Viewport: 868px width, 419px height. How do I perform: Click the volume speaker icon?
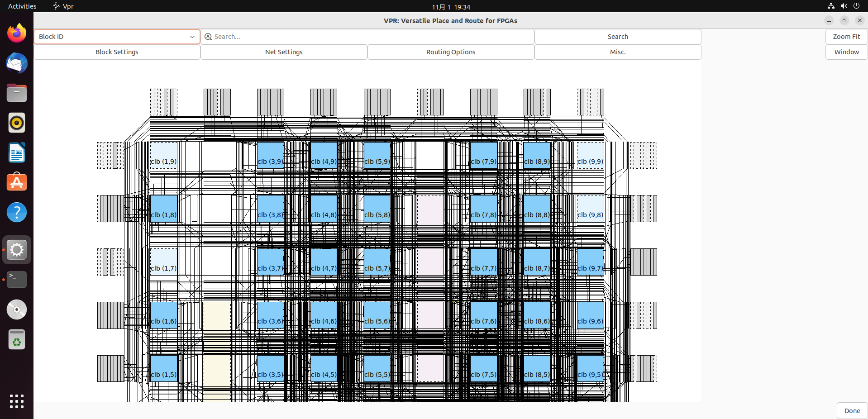pos(844,6)
